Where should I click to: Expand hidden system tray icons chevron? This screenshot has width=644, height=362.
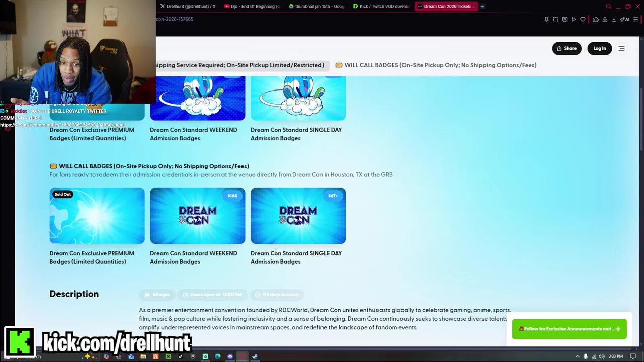(x=578, y=356)
